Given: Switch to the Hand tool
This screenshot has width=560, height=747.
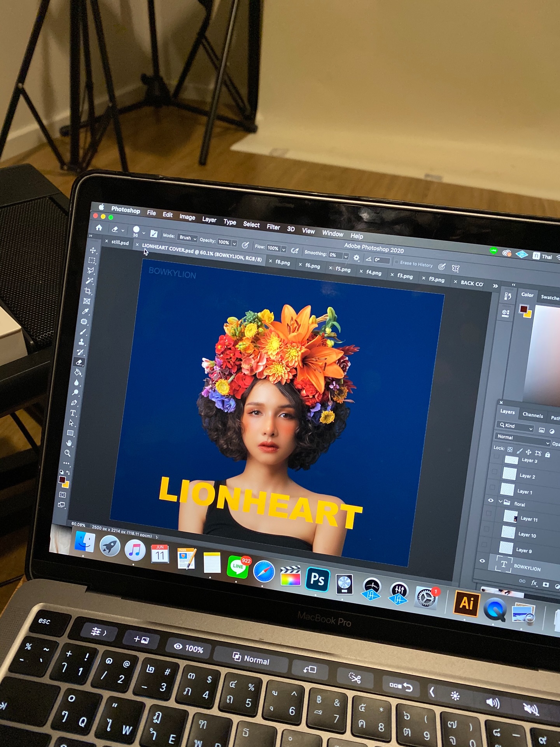Looking at the screenshot, I should pos(69,443).
